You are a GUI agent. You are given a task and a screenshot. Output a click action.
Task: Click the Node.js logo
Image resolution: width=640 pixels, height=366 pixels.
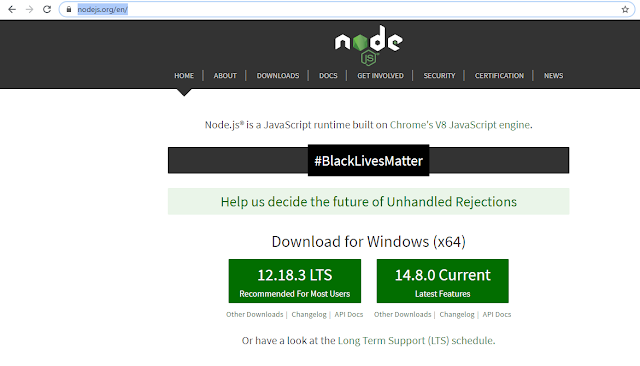(369, 45)
